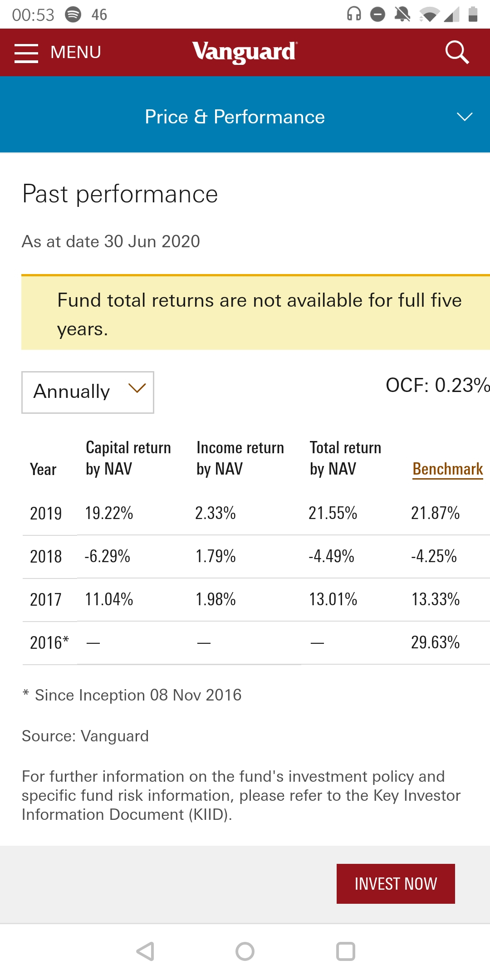The width and height of the screenshot is (490, 980).
Task: Open the hamburger MENU icon
Action: 26,53
